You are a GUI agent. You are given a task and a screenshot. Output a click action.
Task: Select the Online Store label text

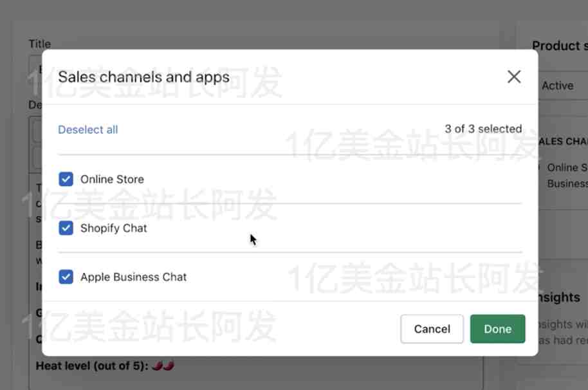(x=112, y=180)
